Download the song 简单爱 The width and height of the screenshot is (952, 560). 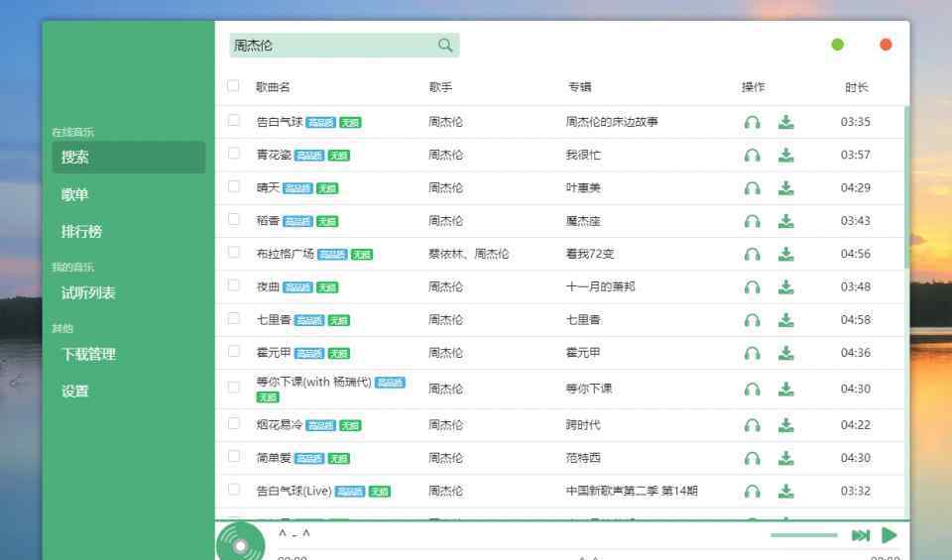coord(786,458)
